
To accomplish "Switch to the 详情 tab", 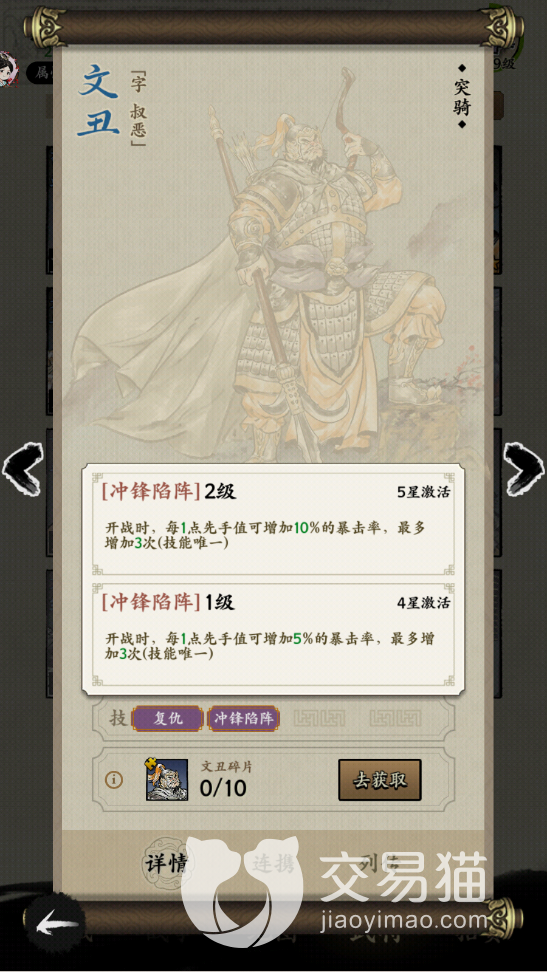I will tap(166, 862).
